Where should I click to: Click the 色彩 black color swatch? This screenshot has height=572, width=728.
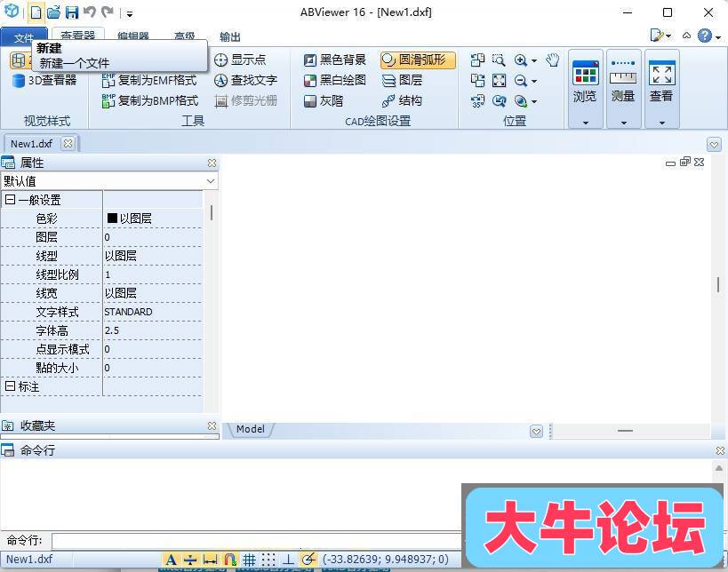pyautogui.click(x=112, y=218)
